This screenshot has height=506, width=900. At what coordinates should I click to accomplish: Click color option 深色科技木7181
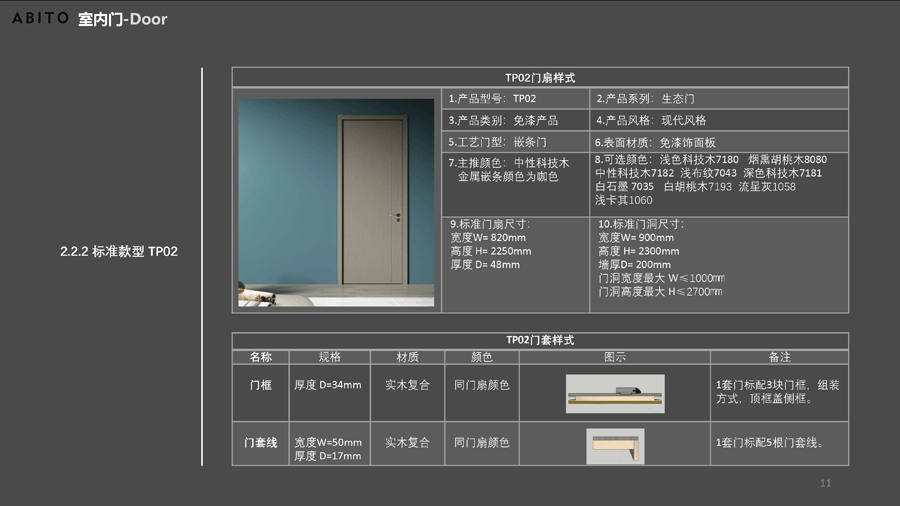pos(782,173)
